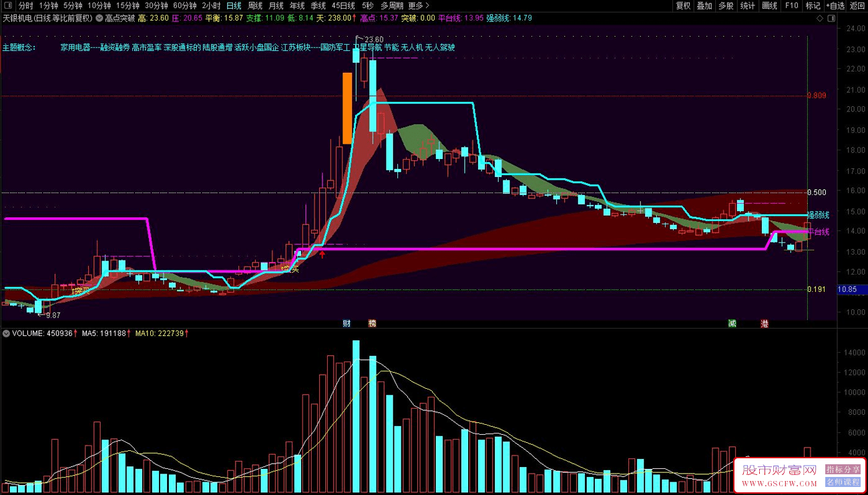Select the 日线 daily chart tab
Image resolution: width=868 pixels, height=495 pixels.
[x=234, y=5]
